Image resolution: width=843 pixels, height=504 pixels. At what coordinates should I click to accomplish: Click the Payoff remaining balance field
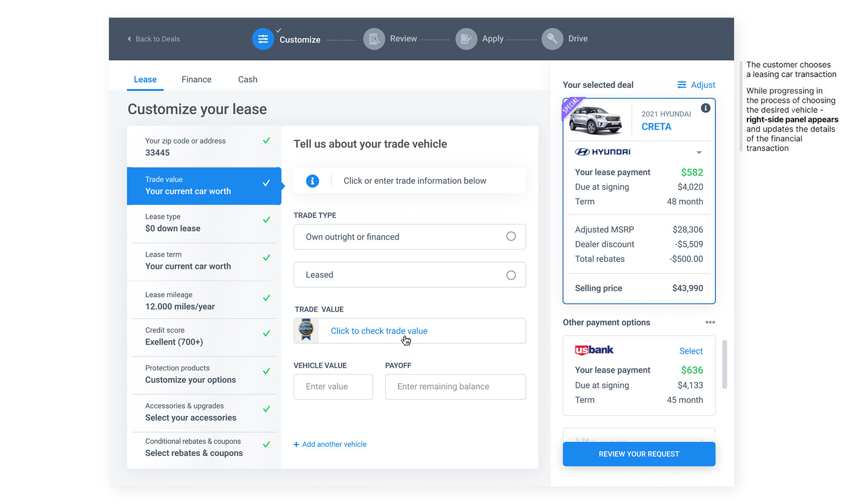pyautogui.click(x=455, y=387)
